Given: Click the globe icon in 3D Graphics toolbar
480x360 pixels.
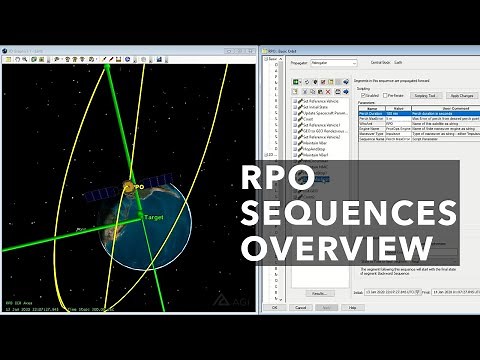Looking at the screenshot, I should [x=127, y=59].
